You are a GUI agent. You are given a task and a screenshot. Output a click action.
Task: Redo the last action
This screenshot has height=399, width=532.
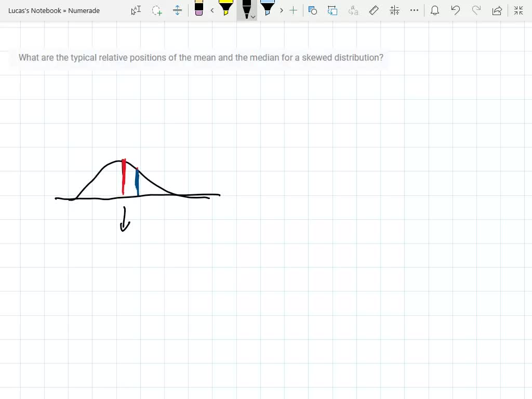(x=476, y=10)
